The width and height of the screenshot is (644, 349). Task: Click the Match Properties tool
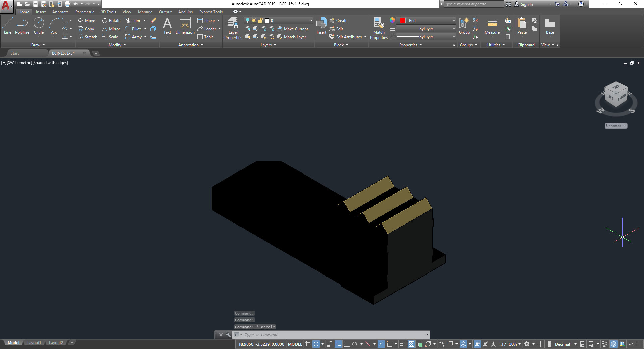[379, 29]
